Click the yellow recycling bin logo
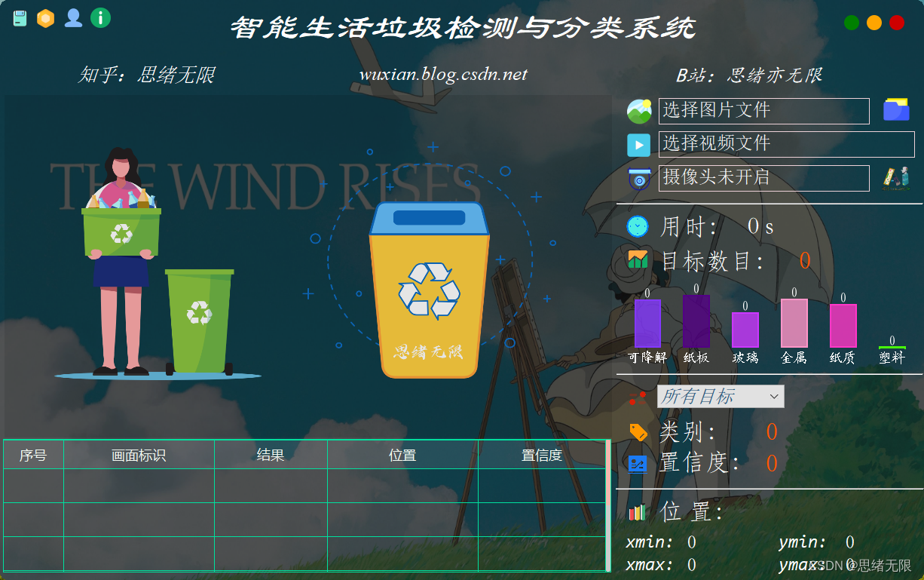 [x=429, y=289]
